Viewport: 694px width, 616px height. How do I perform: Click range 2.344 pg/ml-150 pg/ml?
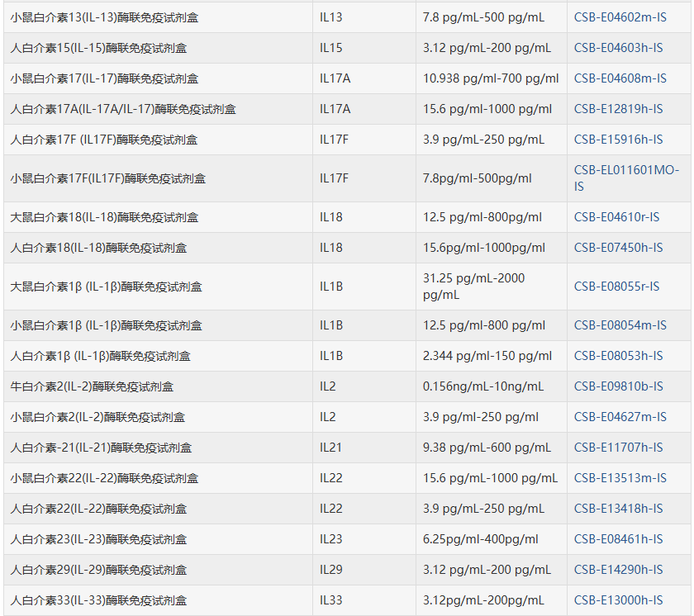click(487, 356)
